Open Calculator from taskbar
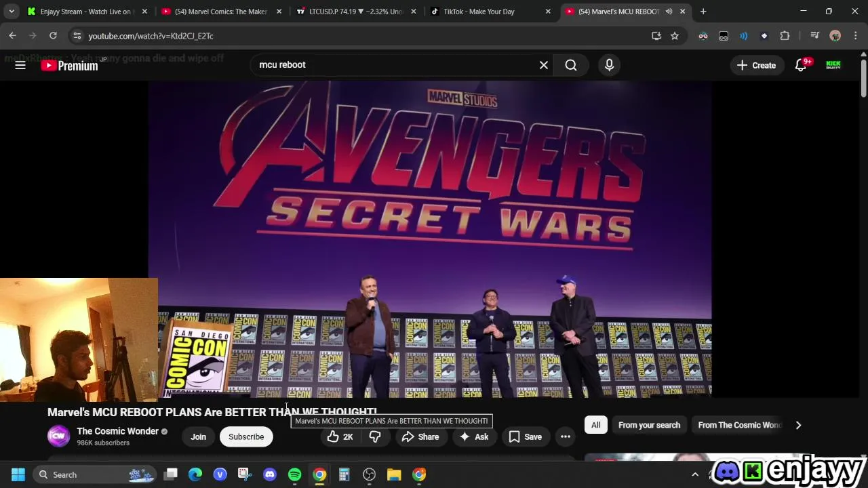 click(344, 474)
